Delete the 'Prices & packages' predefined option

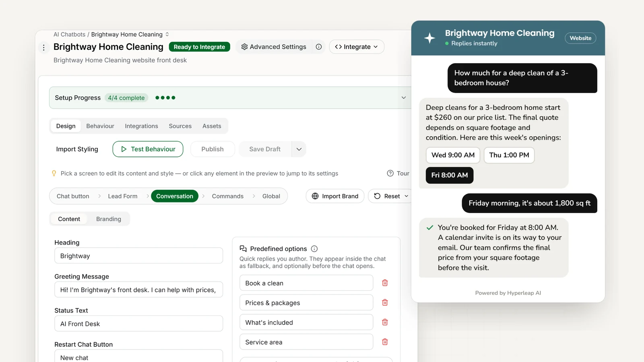coord(385,302)
